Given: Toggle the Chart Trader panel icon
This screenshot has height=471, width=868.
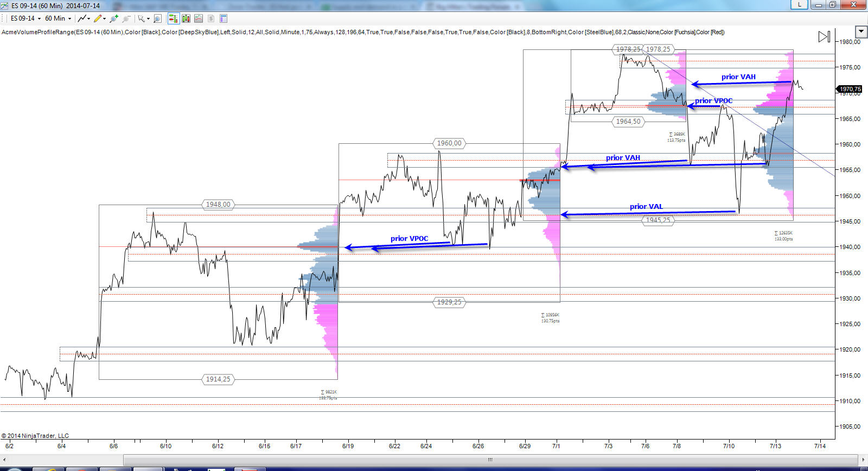Looking at the screenshot, I should click(174, 18).
